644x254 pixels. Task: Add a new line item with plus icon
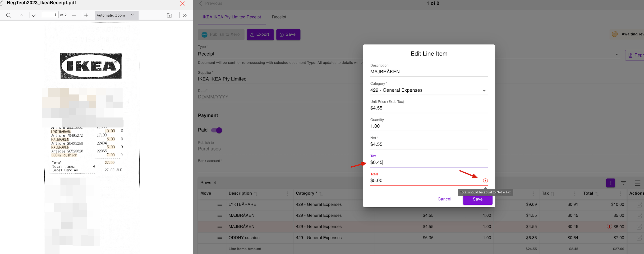point(611,183)
